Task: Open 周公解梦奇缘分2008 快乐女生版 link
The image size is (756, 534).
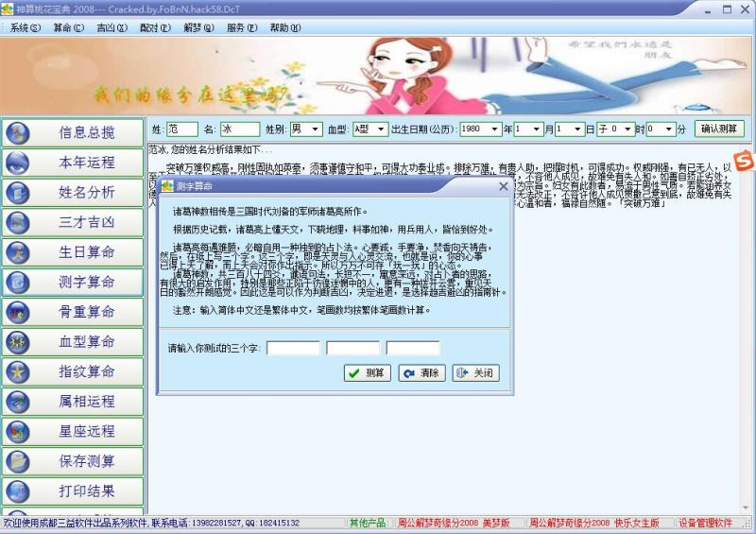Action: click(594, 523)
